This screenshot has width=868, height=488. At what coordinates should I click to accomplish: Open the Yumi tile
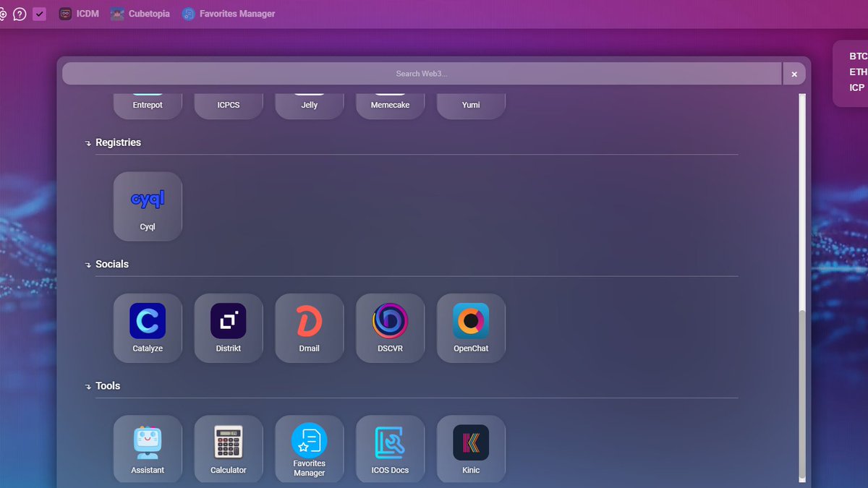[x=471, y=106]
